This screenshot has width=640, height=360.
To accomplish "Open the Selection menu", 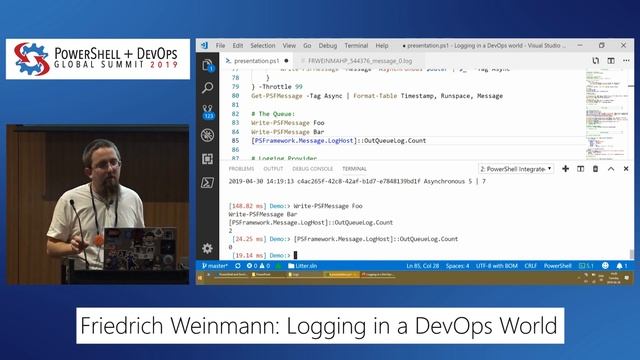I will (x=263, y=46).
